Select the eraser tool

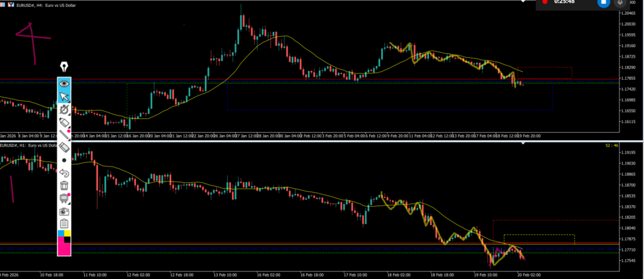point(64,147)
